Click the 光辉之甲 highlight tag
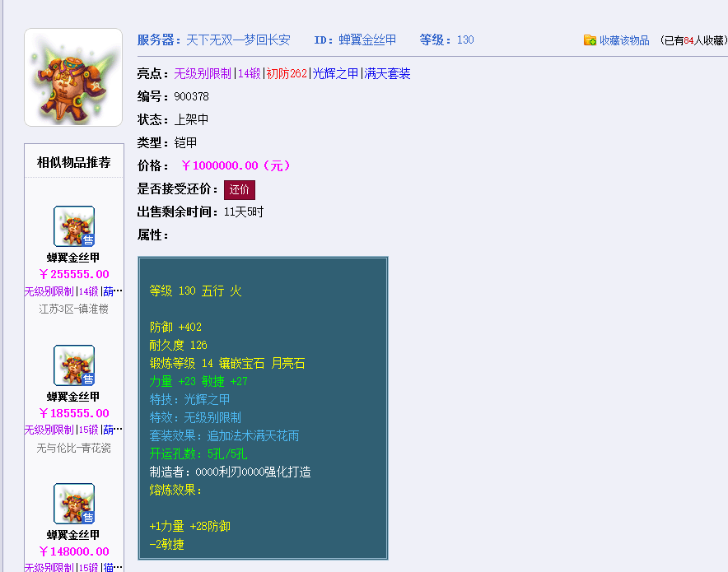This screenshot has height=572, width=728. point(335,74)
